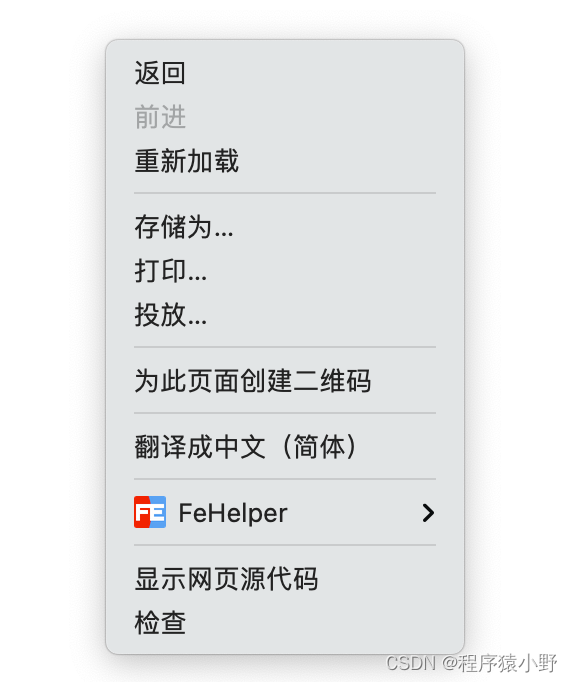Viewport: 572px width, 682px height.
Task: Choose 返回 to go back
Action: coord(285,73)
